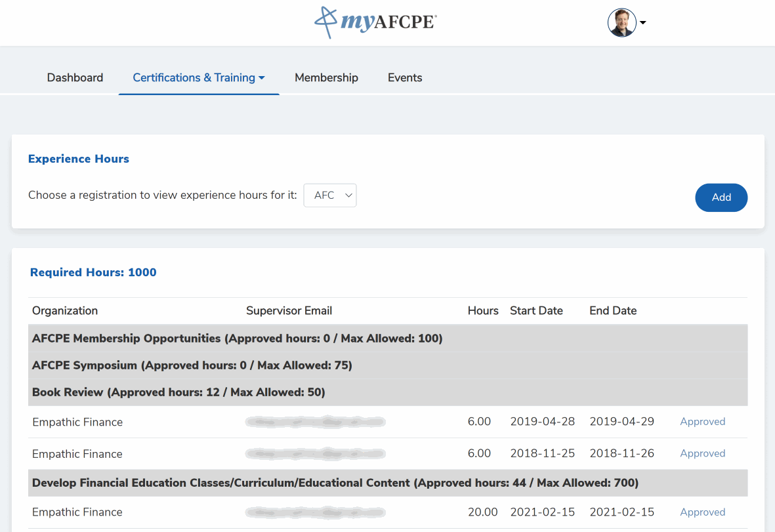Click the myAFCPE logo
The image size is (775, 532).
375,22
